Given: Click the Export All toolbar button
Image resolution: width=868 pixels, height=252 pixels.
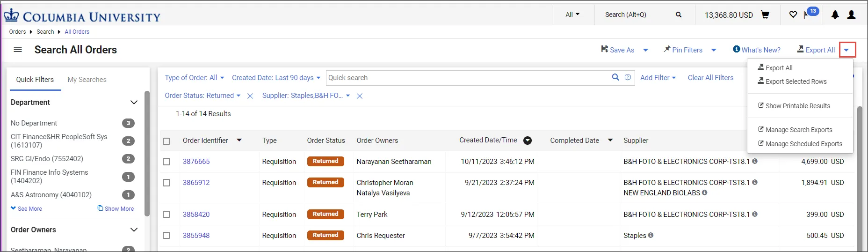Looking at the screenshot, I should pyautogui.click(x=816, y=50).
